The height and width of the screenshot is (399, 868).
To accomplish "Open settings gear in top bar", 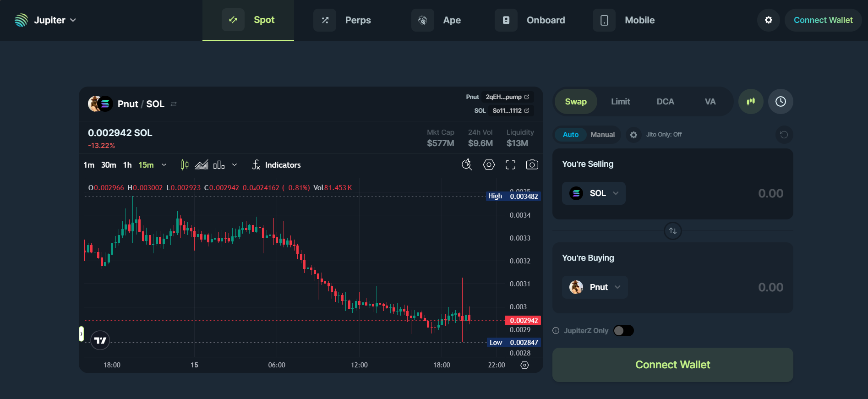I will point(769,20).
